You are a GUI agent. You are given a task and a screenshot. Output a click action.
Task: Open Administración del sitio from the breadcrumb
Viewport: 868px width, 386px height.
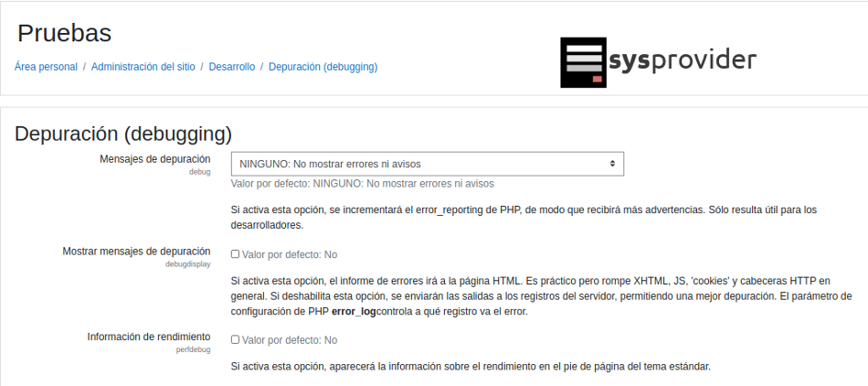click(x=143, y=67)
